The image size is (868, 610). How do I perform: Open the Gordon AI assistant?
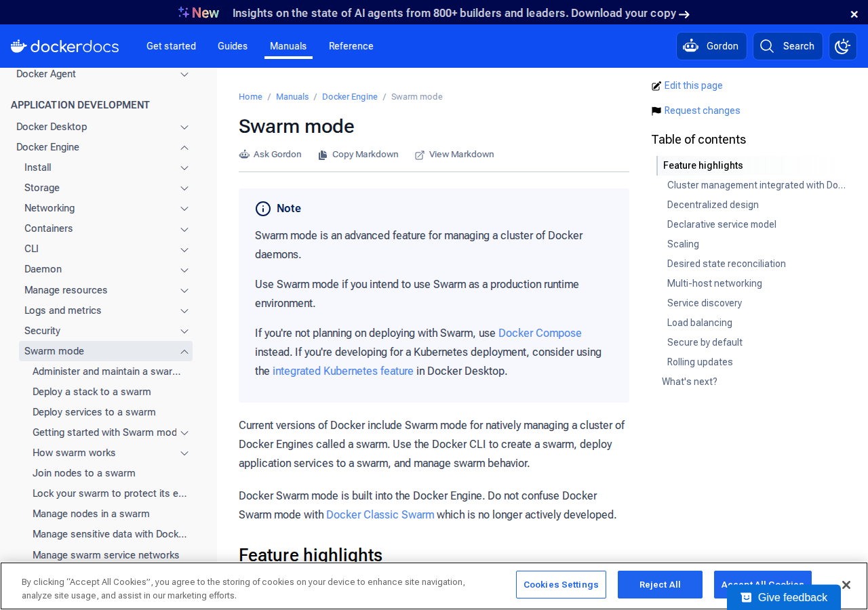[711, 46]
